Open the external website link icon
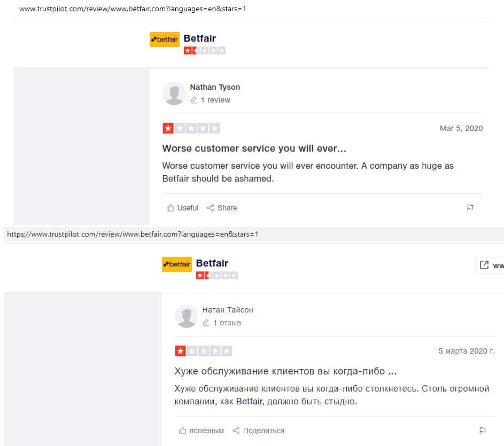The image size is (504, 446). pyautogui.click(x=484, y=265)
